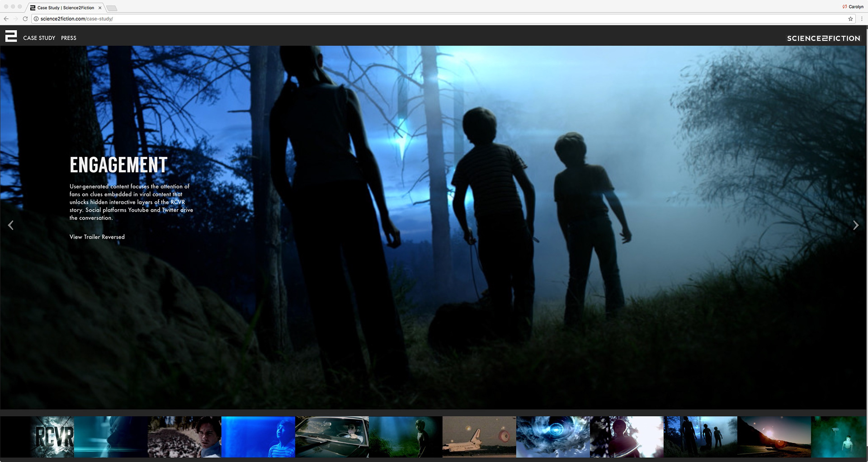Screen dimensions: 868x462
Task: Select the vintage car thumbnail
Action: [332, 437]
